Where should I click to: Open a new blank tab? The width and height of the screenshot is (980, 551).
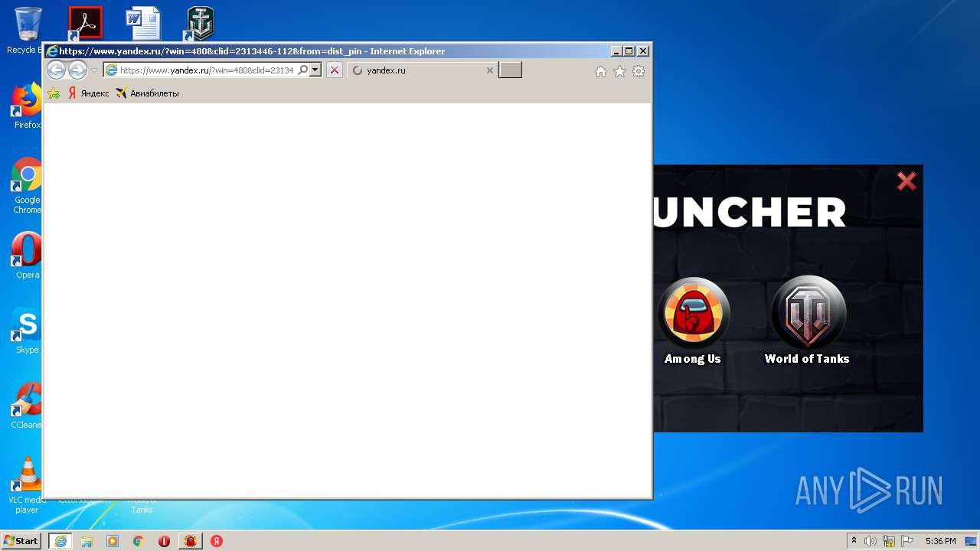(x=510, y=70)
